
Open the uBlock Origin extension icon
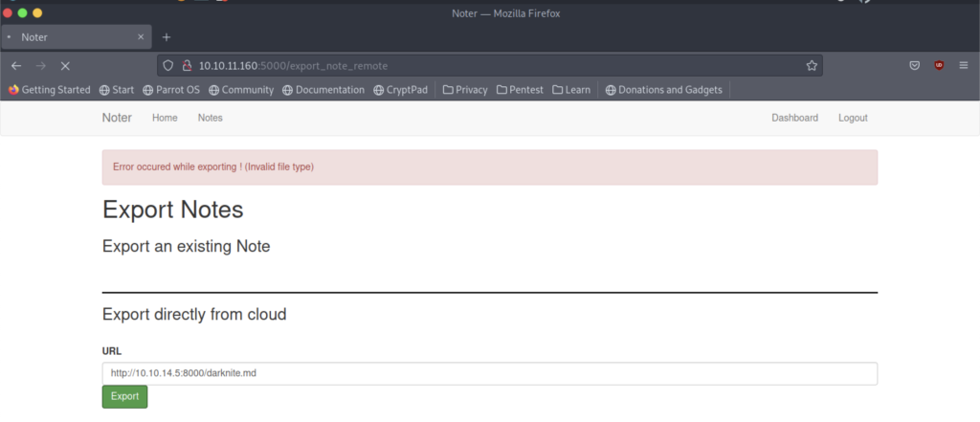(939, 66)
